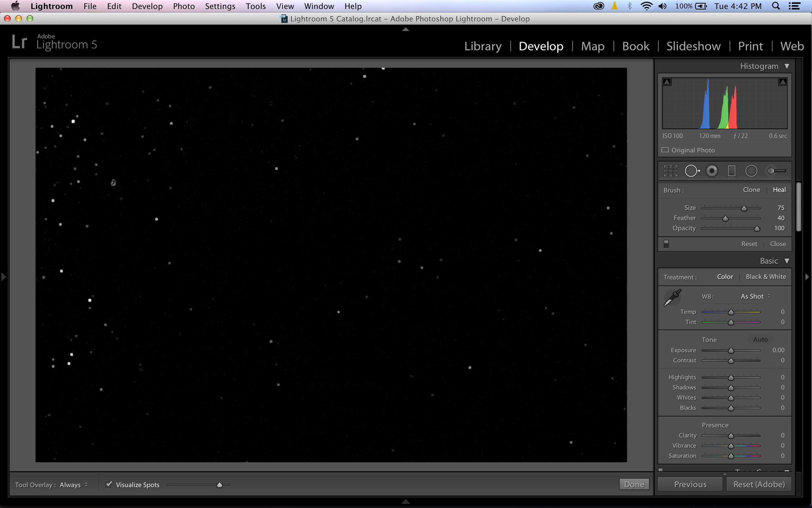
Task: Open the Tool Overlay Always dropdown
Action: pyautogui.click(x=73, y=485)
